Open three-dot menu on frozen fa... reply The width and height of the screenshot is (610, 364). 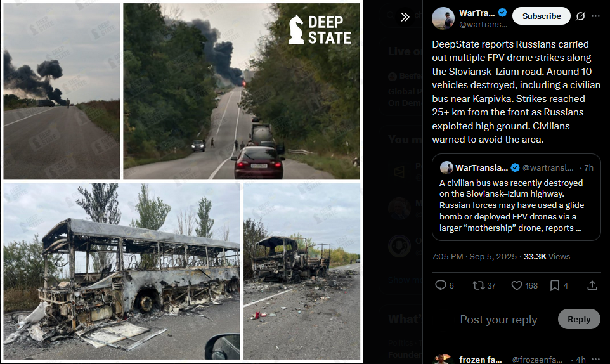(x=595, y=360)
